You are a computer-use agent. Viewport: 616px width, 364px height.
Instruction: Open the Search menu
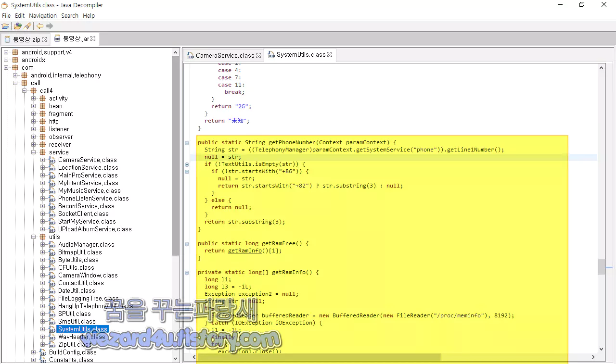[x=70, y=15]
